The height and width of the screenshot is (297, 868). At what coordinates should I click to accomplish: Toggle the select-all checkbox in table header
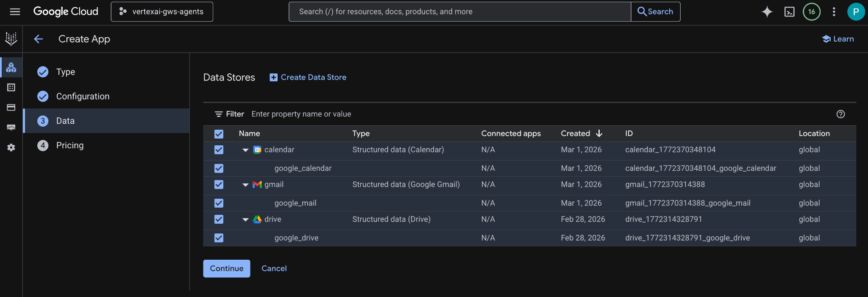(x=219, y=134)
